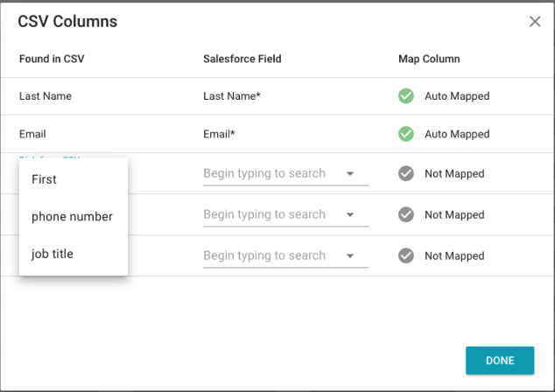Focus search field in phone number row
This screenshot has height=392, width=555.
(285, 214)
